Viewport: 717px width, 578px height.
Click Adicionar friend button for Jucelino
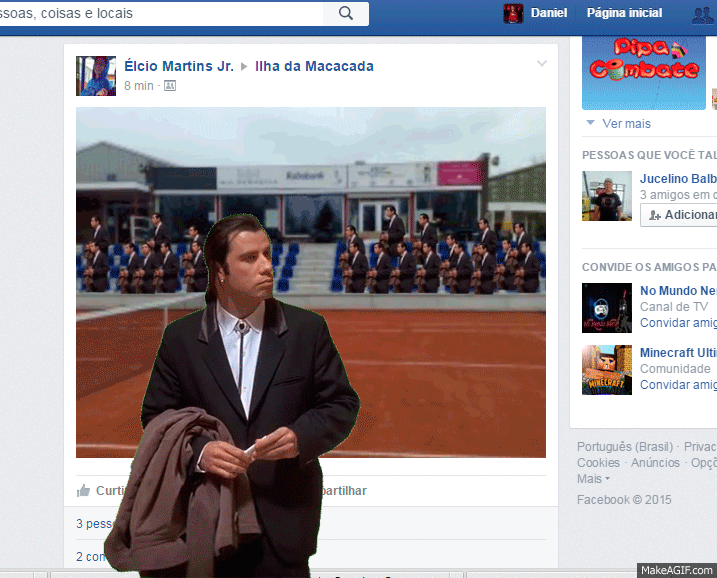coord(679,215)
